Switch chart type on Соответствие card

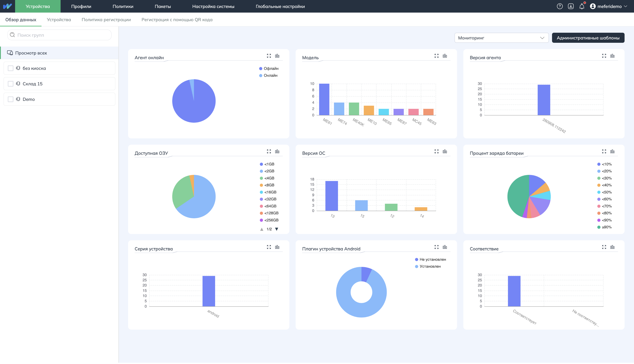[x=612, y=247]
